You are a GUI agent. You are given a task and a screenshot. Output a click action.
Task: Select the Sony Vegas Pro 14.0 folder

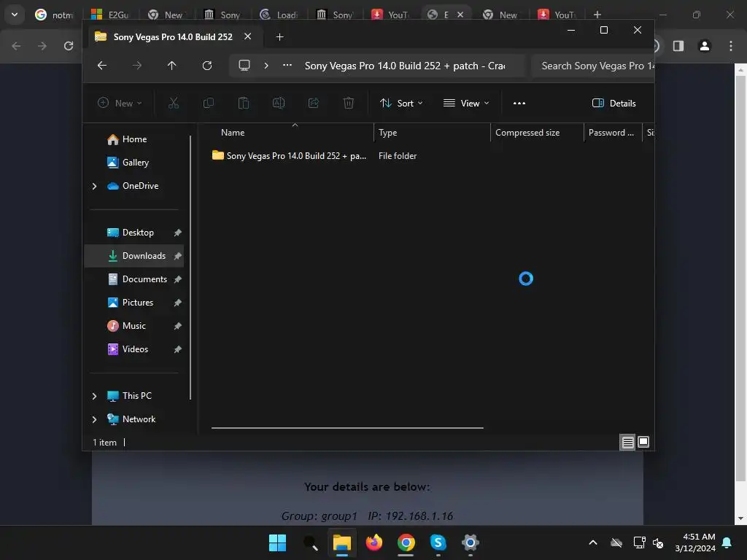point(290,156)
